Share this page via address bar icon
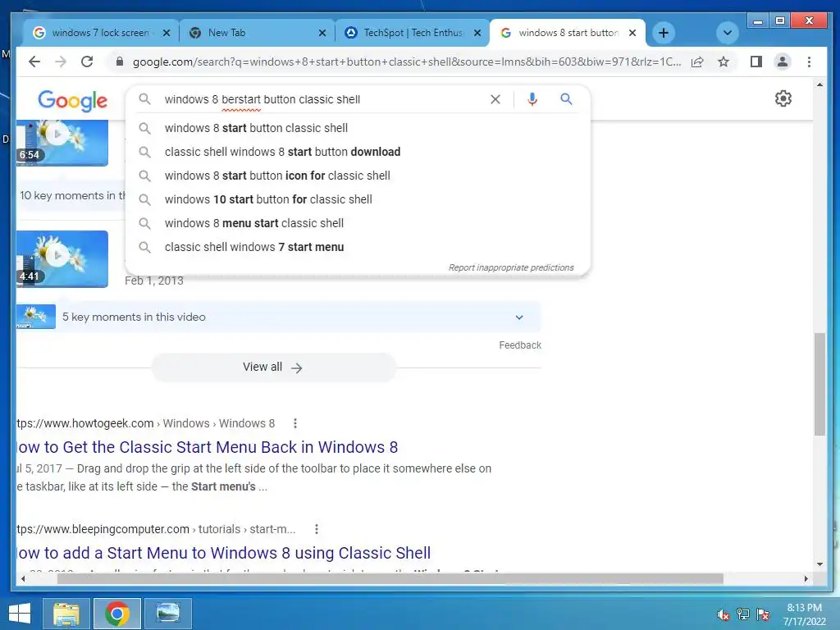 [697, 62]
